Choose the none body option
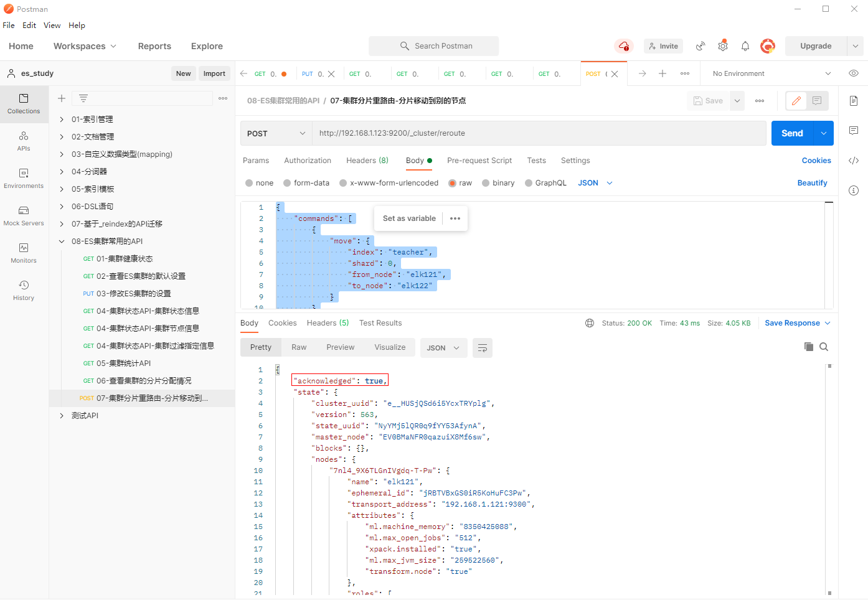868x600 pixels. (x=249, y=183)
